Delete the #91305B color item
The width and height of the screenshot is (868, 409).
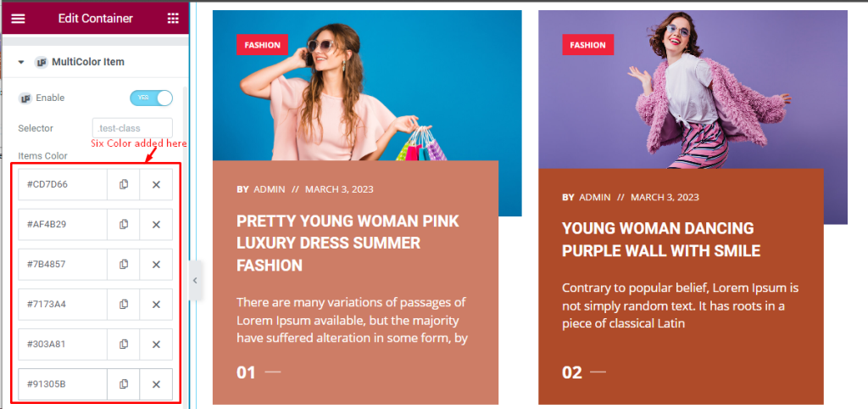pyautogui.click(x=156, y=384)
